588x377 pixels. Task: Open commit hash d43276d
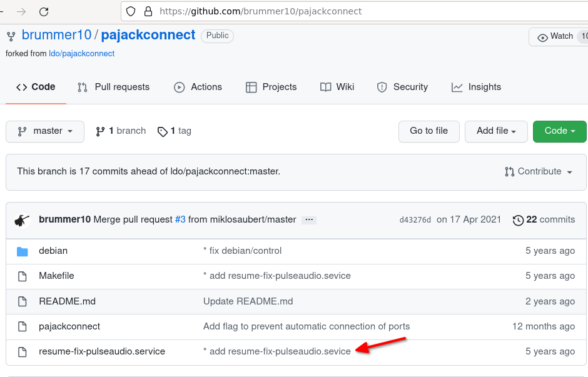pyautogui.click(x=415, y=220)
